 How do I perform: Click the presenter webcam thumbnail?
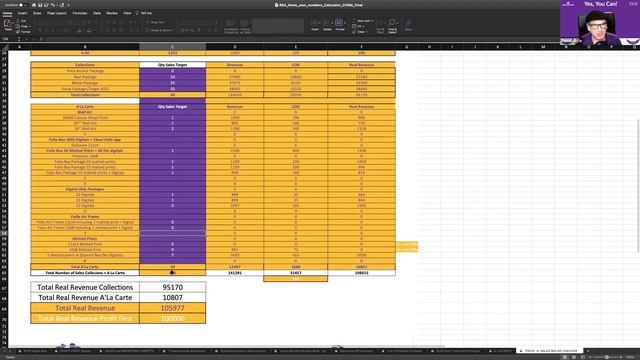pyautogui.click(x=600, y=23)
